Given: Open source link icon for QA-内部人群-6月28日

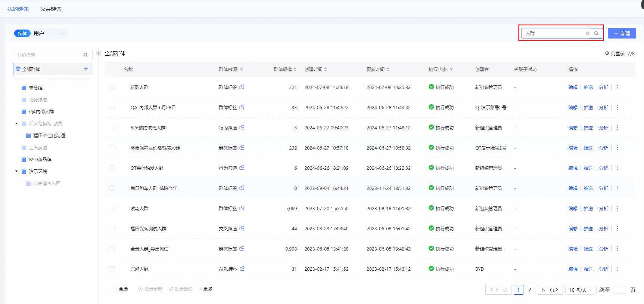Looking at the screenshot, I should [242, 107].
